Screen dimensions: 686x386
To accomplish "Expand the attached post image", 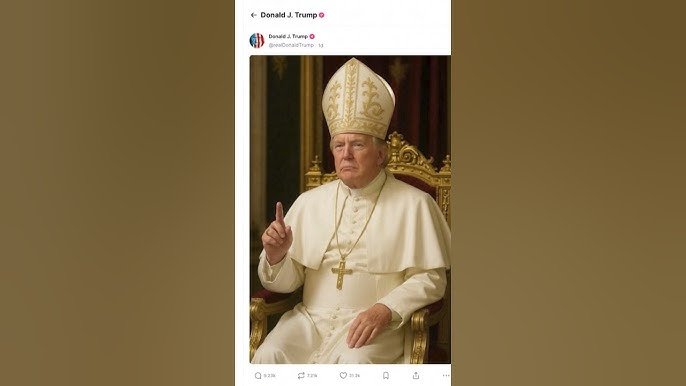I will coord(350,209).
